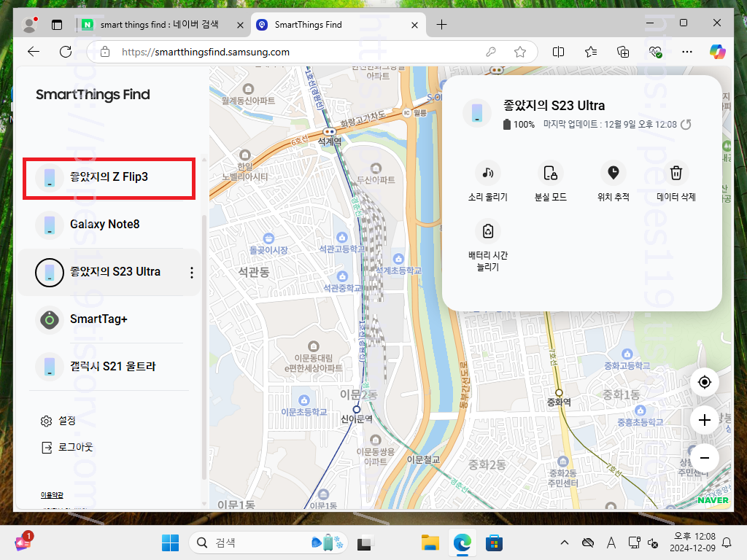Open saved passwords key icon

(x=491, y=52)
